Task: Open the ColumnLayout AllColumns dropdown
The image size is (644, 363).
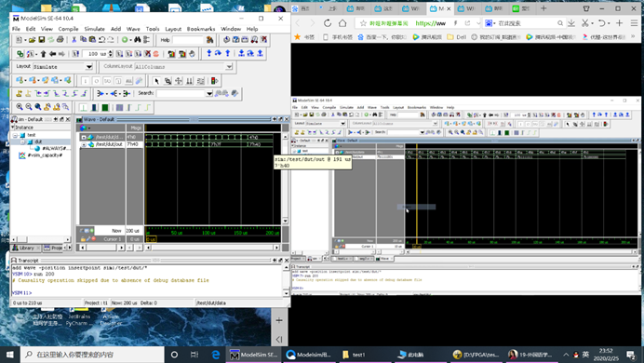Action: tap(229, 66)
